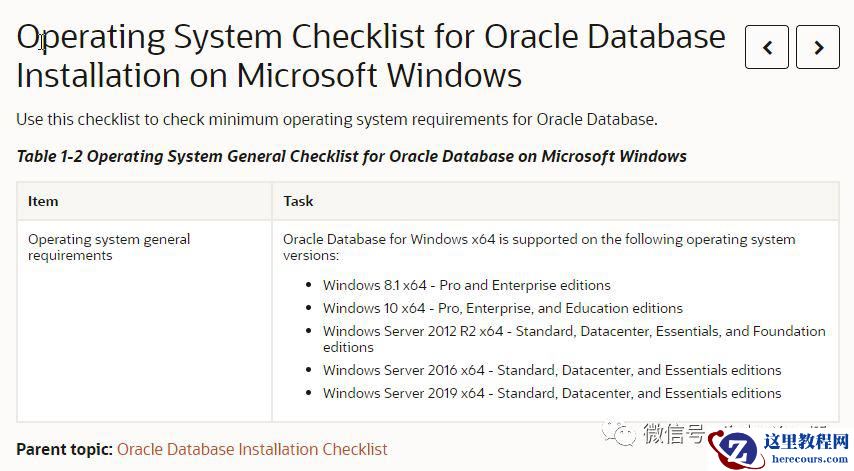854x471 pixels.
Task: Click the 微信号 watermark text
Action: 673,433
